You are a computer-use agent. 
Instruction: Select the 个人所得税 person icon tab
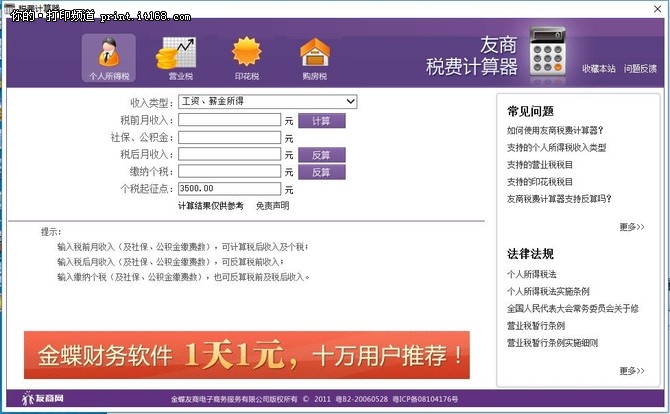pos(109,58)
